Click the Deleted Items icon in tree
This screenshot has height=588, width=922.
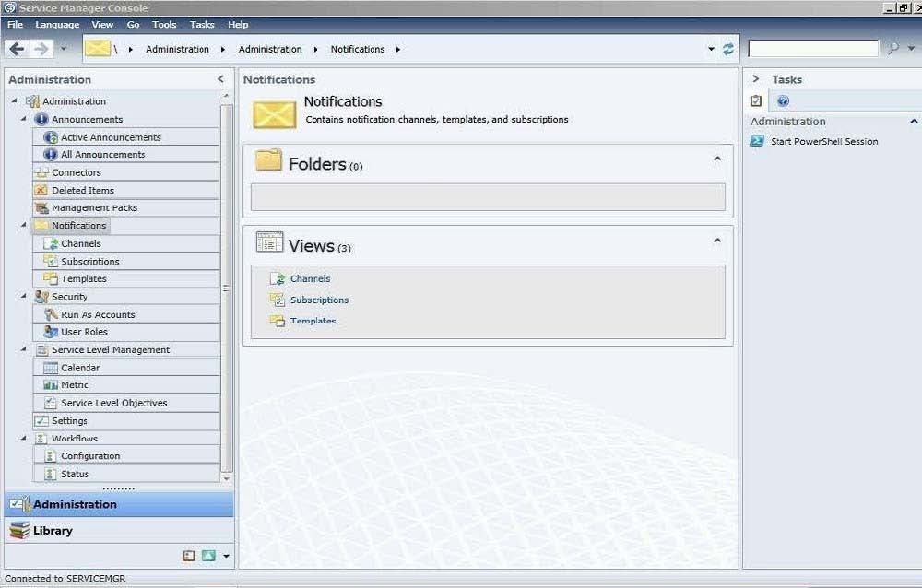click(41, 190)
